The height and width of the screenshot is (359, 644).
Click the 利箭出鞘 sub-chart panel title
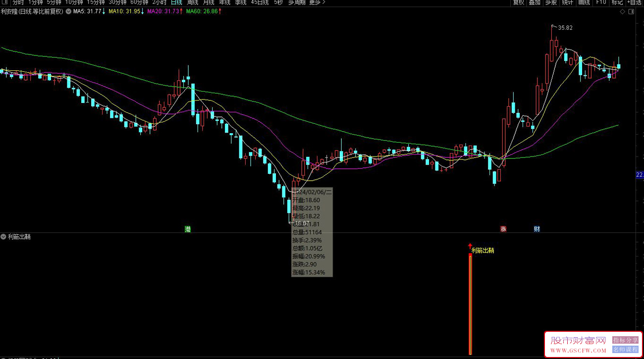click(x=19, y=237)
